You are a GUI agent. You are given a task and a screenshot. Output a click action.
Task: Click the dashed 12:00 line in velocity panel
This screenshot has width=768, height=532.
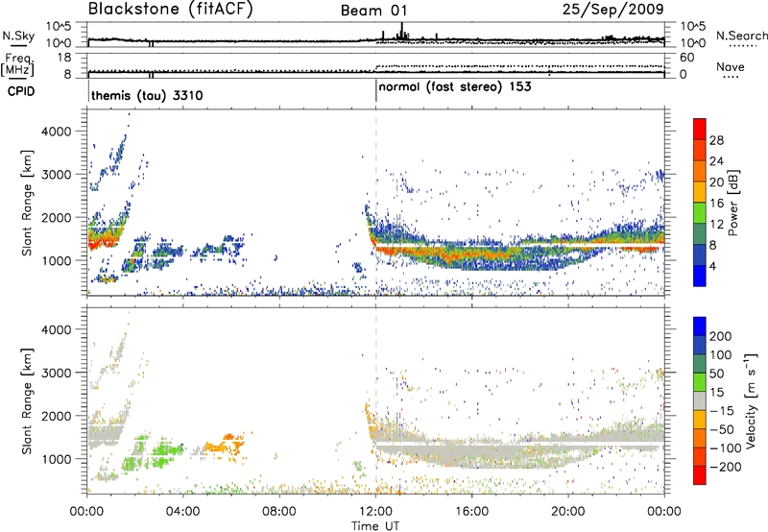(376, 400)
